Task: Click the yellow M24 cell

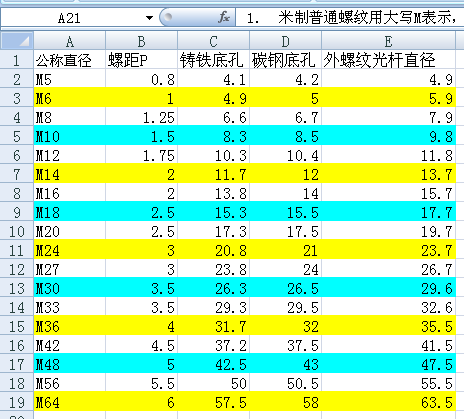Action: [x=69, y=250]
